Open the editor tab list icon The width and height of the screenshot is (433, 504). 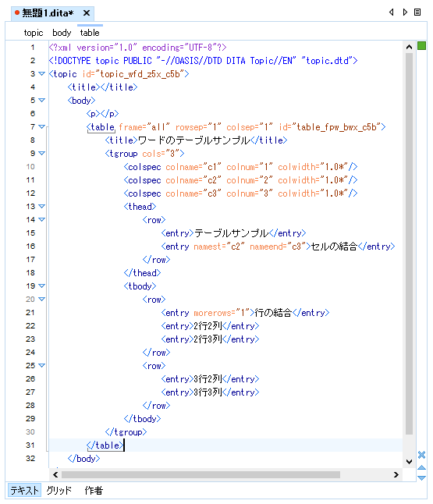pyautogui.click(x=417, y=12)
